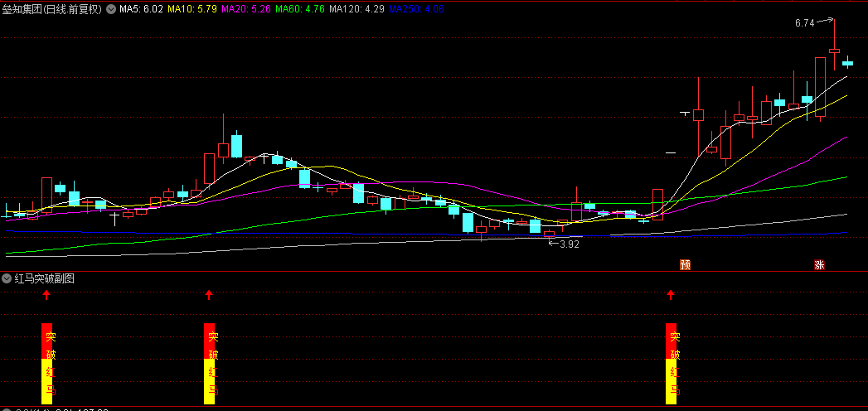Collapse the 红马突破副图 indicator panel arrow
Viewport: 868px width, 411px height.
[x=7, y=278]
